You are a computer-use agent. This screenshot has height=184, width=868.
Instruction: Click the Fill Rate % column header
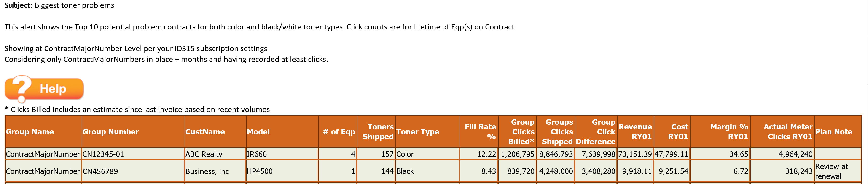pos(479,132)
